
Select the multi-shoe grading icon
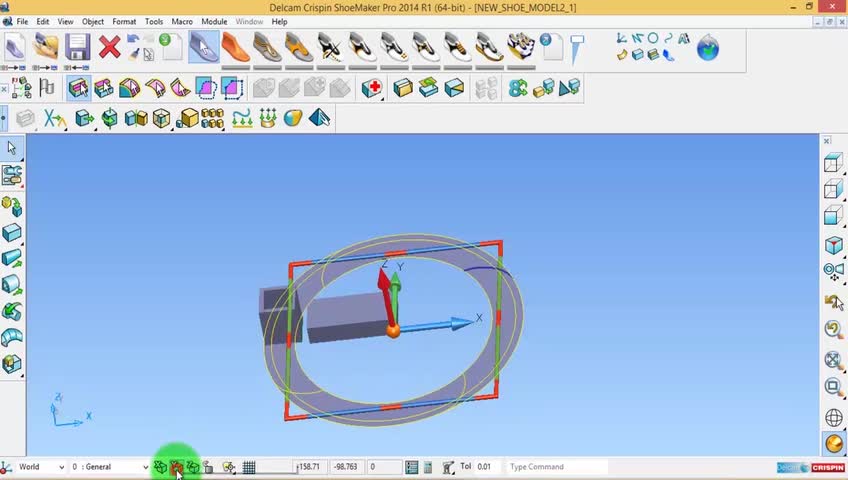click(x=521, y=47)
